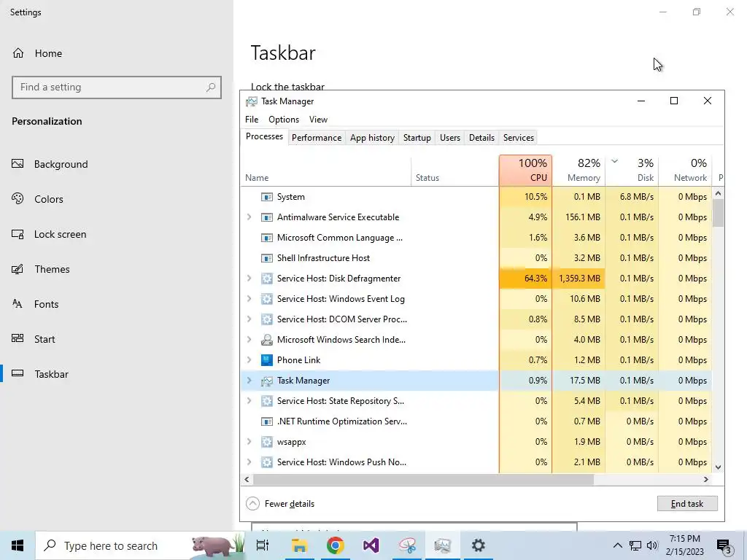Click the vertical scrollbar down arrow

click(719, 467)
